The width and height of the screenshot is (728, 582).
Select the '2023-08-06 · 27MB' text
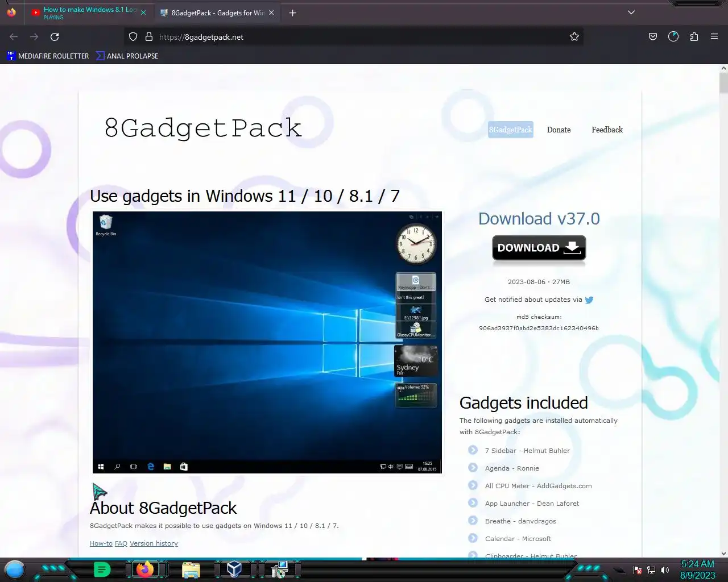click(x=539, y=282)
